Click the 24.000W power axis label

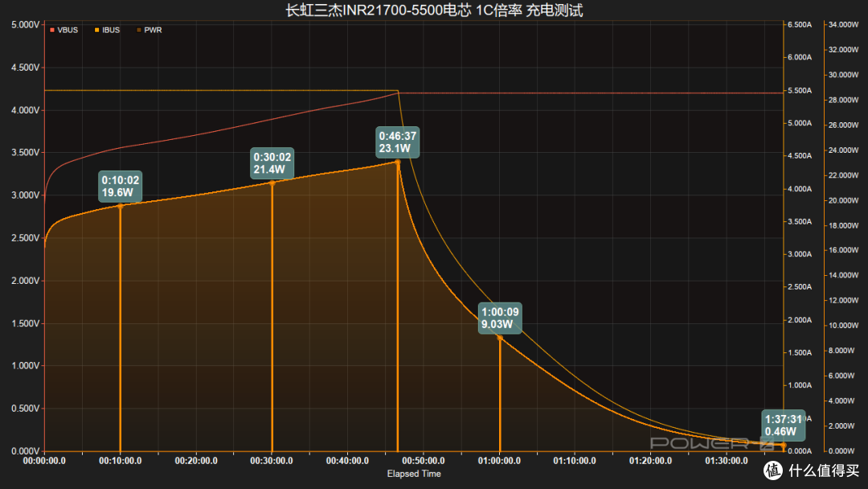click(844, 150)
